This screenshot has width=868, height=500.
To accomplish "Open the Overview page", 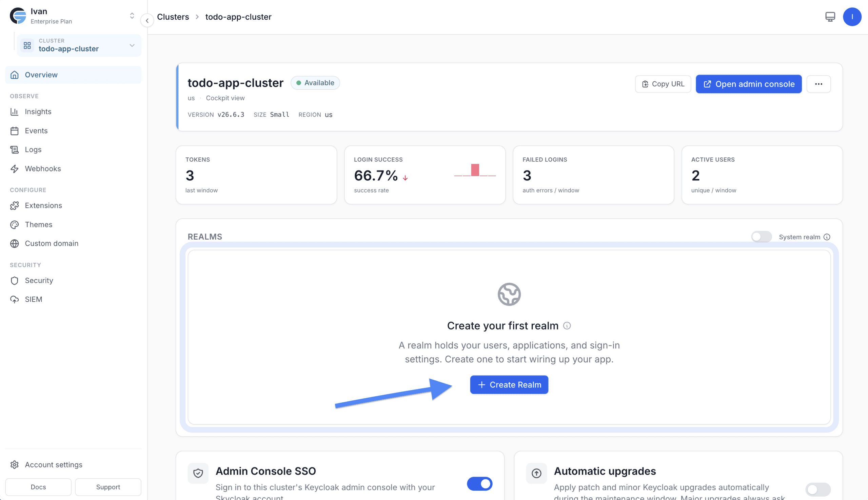I will pyautogui.click(x=73, y=75).
